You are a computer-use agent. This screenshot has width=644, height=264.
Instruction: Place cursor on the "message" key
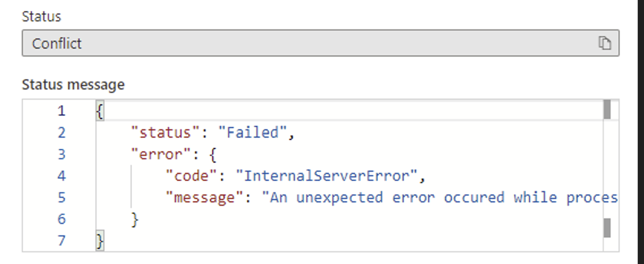coord(204,198)
